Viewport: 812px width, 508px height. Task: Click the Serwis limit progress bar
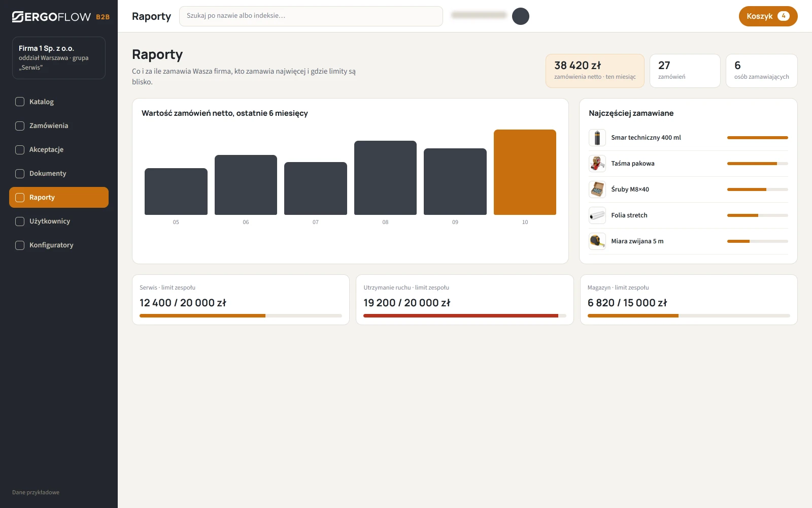241,316
